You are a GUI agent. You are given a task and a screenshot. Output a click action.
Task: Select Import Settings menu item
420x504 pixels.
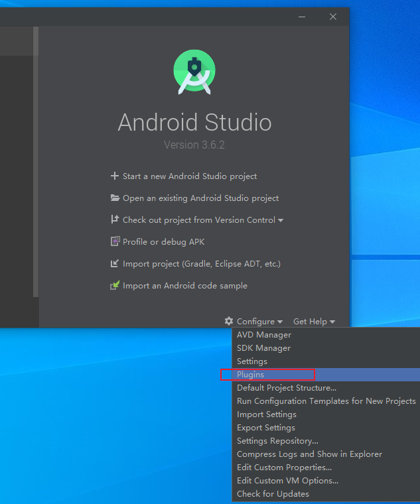click(x=326, y=414)
